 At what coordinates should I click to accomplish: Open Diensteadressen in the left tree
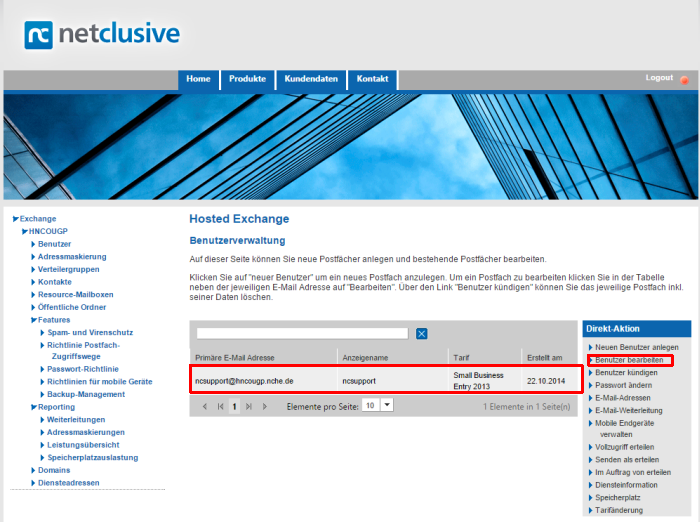pos(69,483)
